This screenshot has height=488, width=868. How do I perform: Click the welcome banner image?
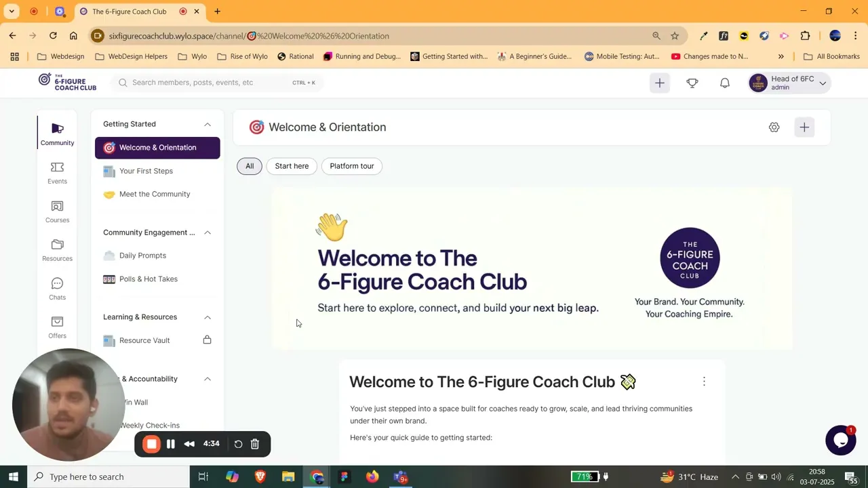tap(532, 269)
